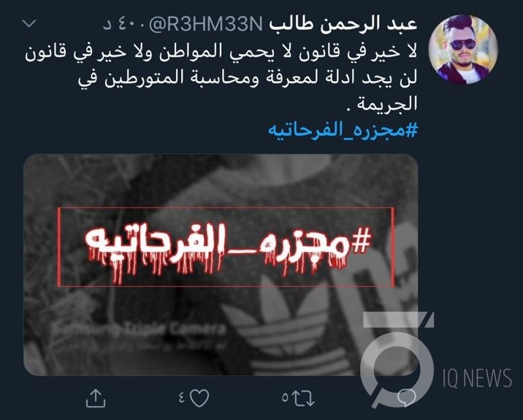Click the tweet's last word الجريمة
This screenshot has width=523, height=420.
[387, 104]
